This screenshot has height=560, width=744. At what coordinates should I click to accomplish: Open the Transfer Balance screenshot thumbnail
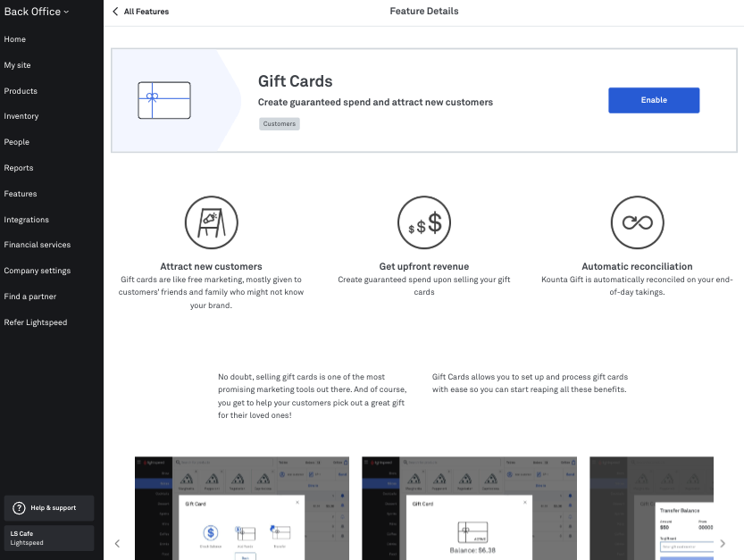651,508
